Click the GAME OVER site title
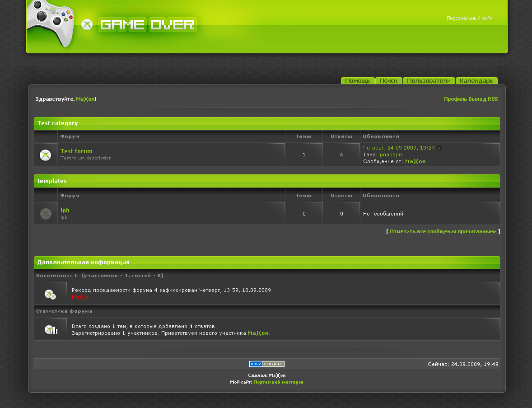This screenshot has height=408, width=532. (x=148, y=24)
